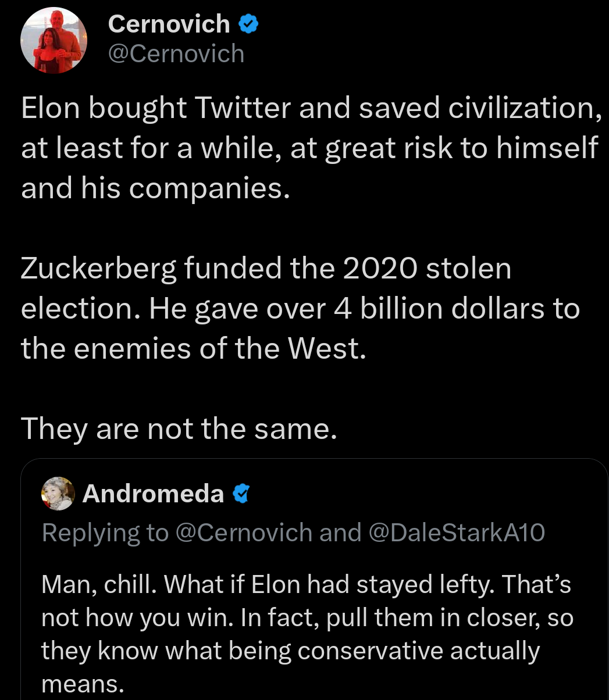Open Cernovich's avatar to view profile
Viewport: 609px width, 700px height.
pos(54,40)
